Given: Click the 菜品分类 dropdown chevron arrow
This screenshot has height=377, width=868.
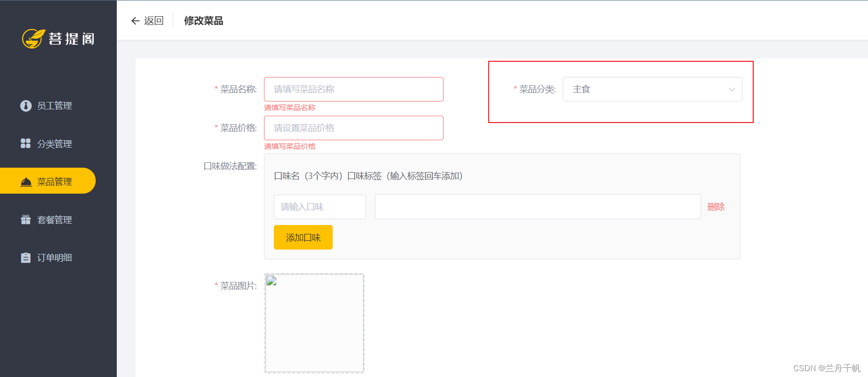Looking at the screenshot, I should (x=732, y=90).
